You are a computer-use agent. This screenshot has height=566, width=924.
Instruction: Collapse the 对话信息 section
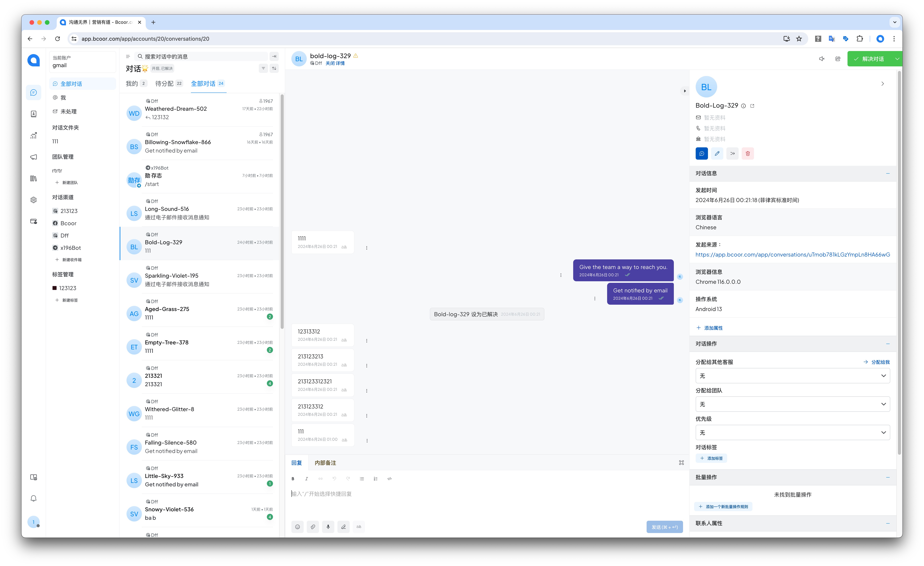[888, 173]
